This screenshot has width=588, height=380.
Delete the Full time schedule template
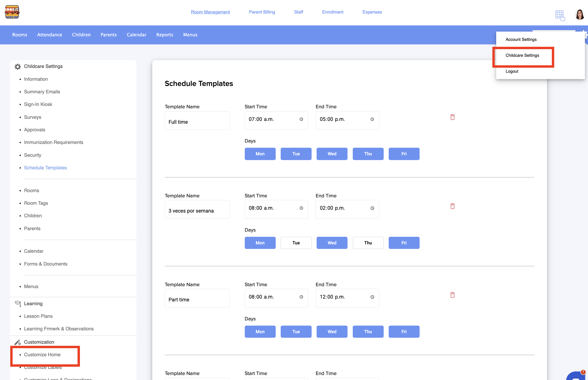tap(452, 117)
